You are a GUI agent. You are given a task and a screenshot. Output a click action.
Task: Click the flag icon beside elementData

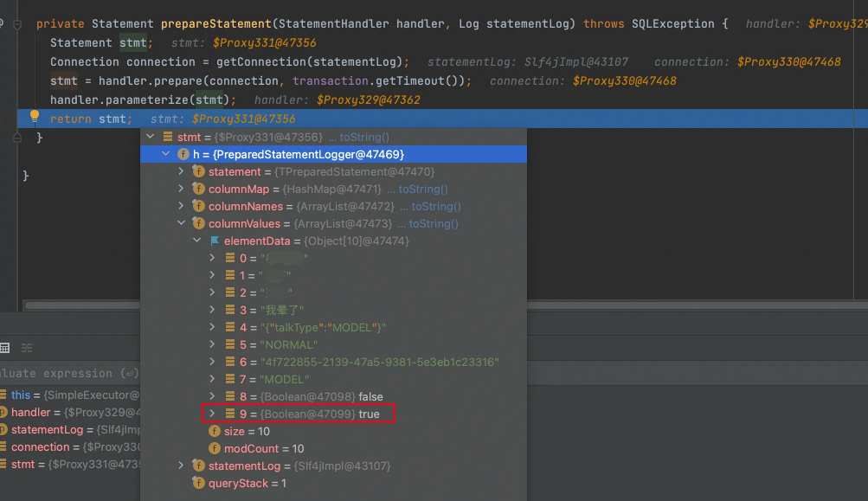point(214,241)
